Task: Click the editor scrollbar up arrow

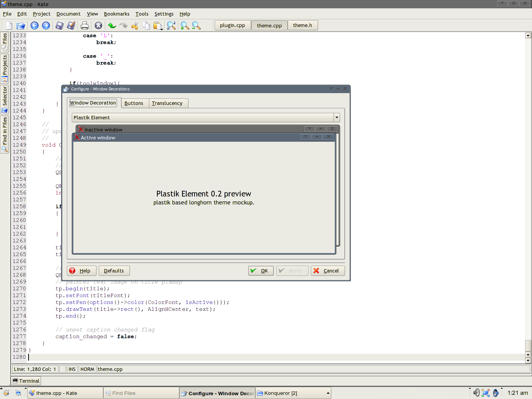Action: (528, 35)
